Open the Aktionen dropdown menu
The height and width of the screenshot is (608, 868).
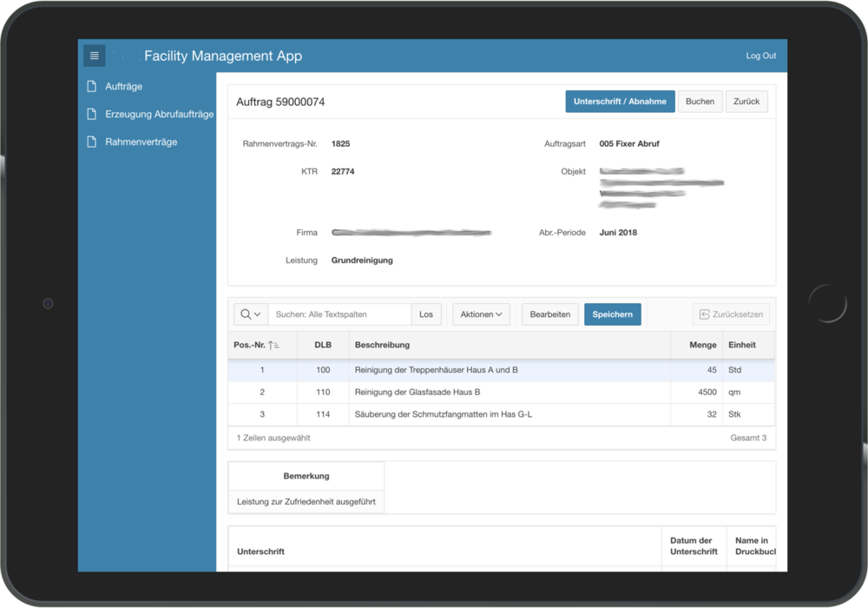click(481, 314)
